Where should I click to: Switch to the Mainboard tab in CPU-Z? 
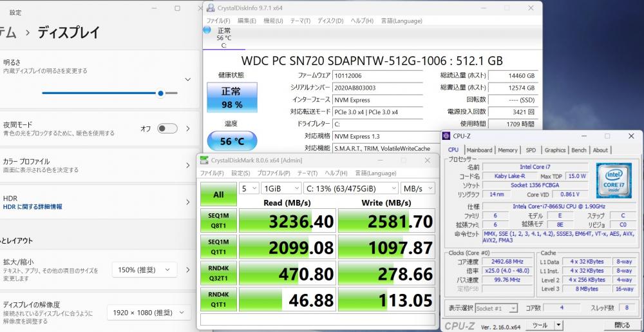click(x=479, y=150)
